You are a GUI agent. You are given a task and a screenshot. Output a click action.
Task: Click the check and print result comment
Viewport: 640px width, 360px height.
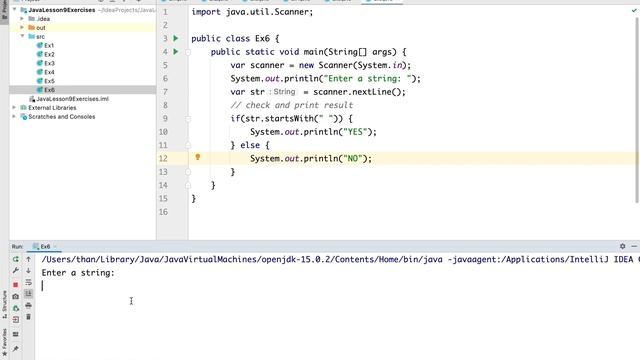pos(291,105)
